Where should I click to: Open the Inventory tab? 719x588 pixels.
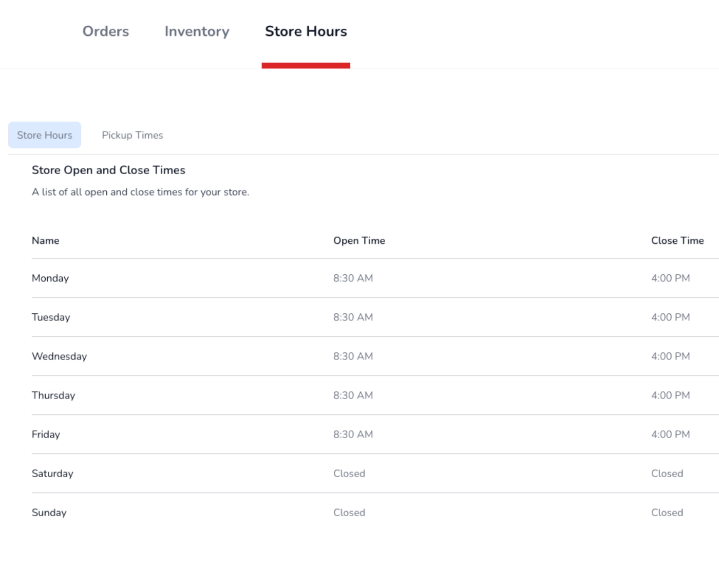pos(197,31)
